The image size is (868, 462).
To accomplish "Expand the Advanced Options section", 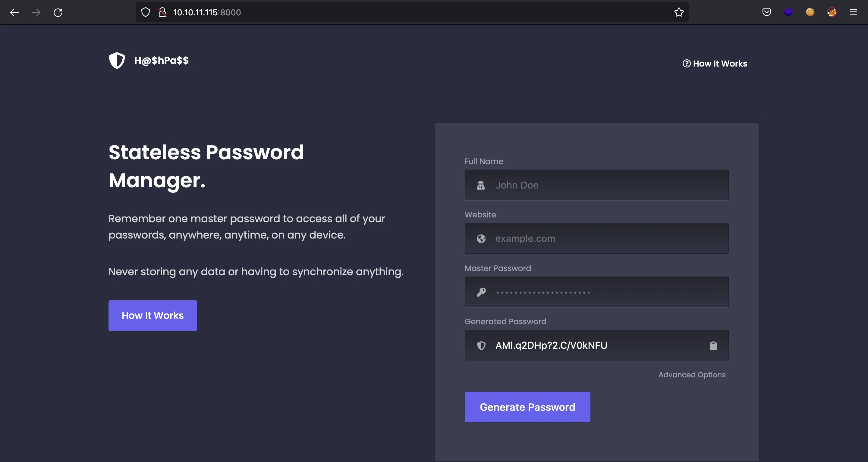I will [692, 375].
